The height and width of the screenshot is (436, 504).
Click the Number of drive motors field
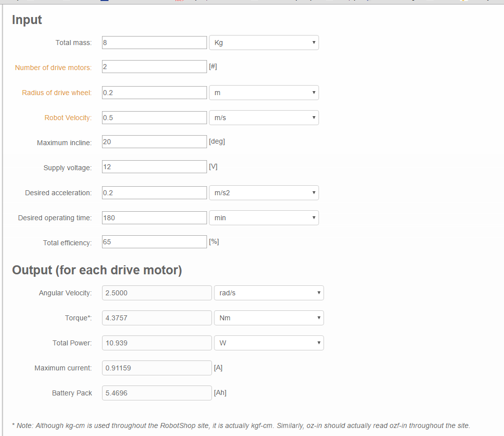154,67
